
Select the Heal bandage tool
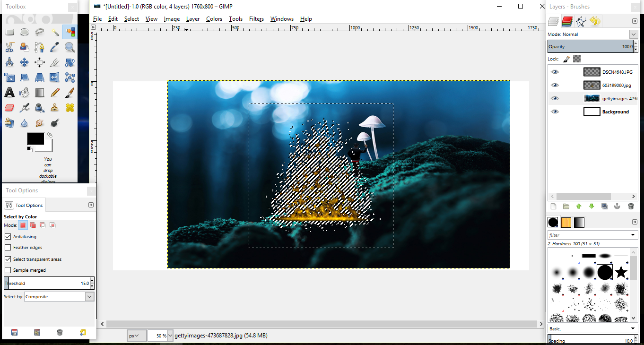click(70, 108)
